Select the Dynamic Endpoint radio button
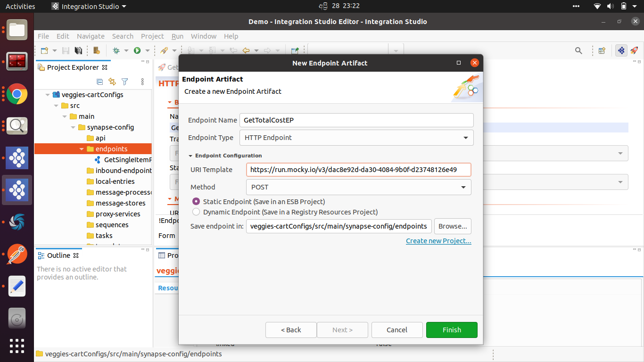Image resolution: width=644 pixels, height=362 pixels. pos(196,212)
